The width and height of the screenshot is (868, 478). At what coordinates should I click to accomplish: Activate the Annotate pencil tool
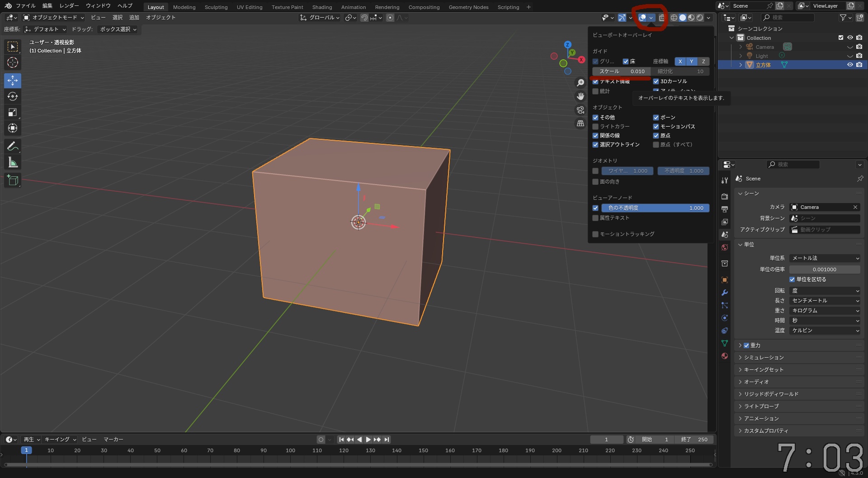tap(13, 146)
